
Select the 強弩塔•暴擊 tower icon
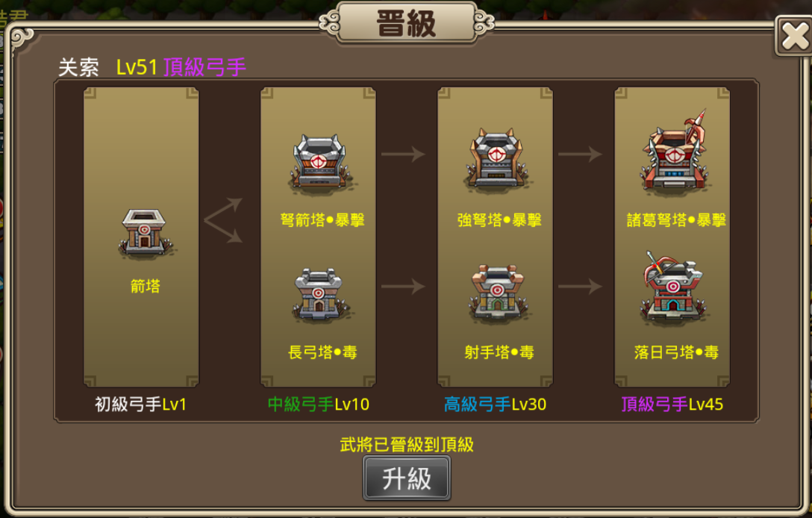496,159
